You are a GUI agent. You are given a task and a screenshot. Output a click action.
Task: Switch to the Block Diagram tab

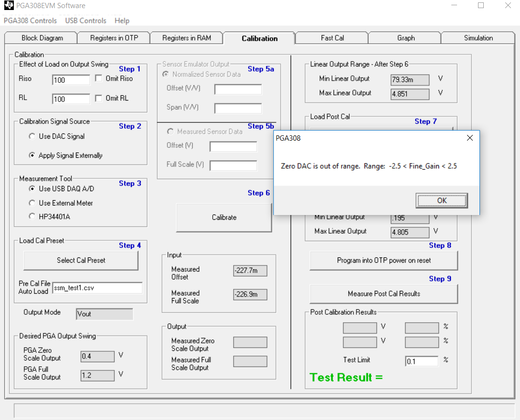point(42,38)
